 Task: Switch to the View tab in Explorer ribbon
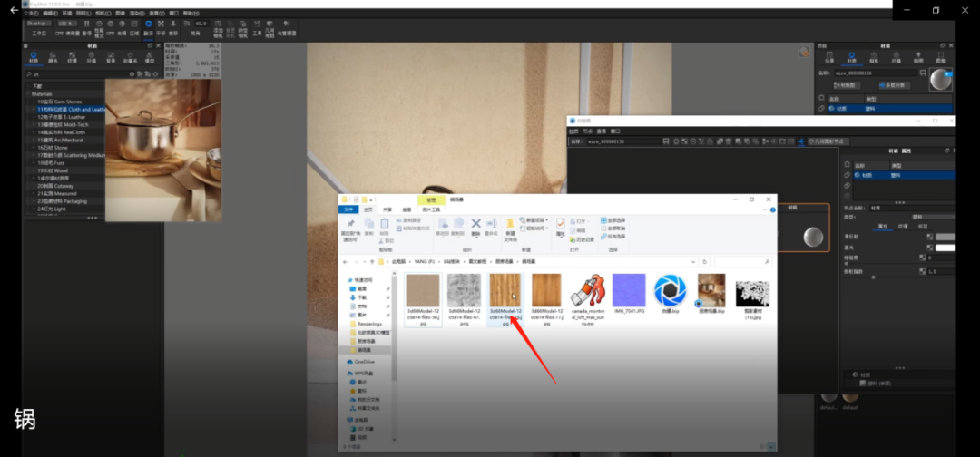408,209
